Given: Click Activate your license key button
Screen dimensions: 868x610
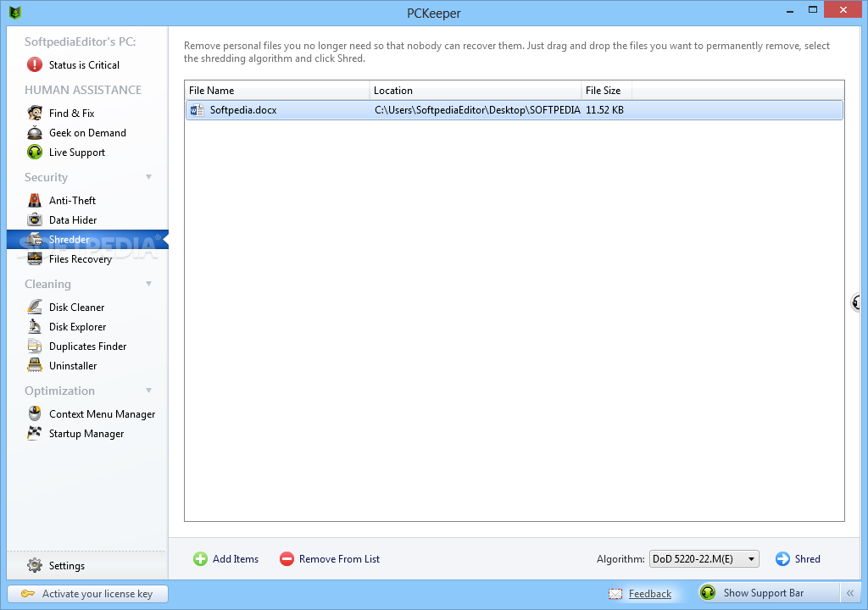Looking at the screenshot, I should [x=87, y=593].
